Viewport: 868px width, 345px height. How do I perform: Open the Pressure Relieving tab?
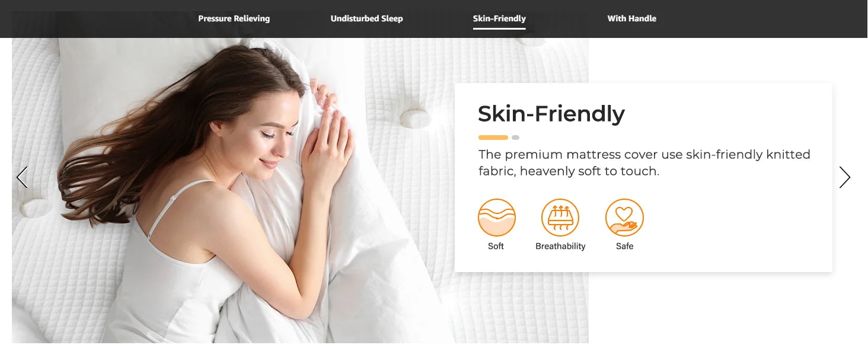[234, 18]
